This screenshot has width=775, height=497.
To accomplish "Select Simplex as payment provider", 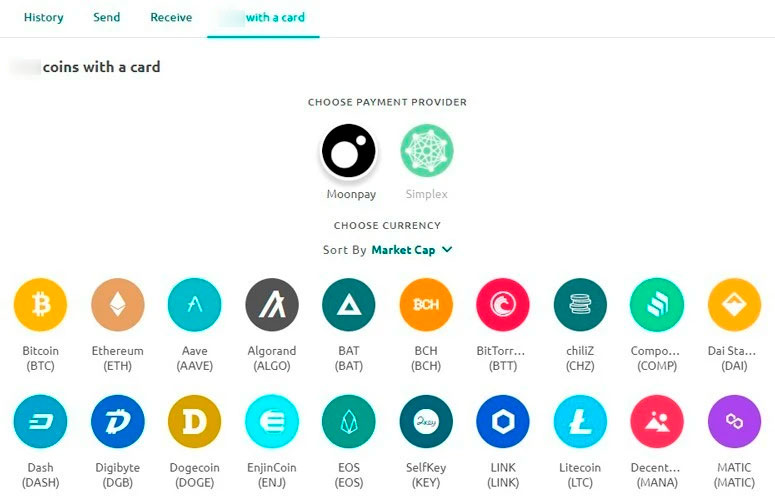I will click(x=427, y=152).
